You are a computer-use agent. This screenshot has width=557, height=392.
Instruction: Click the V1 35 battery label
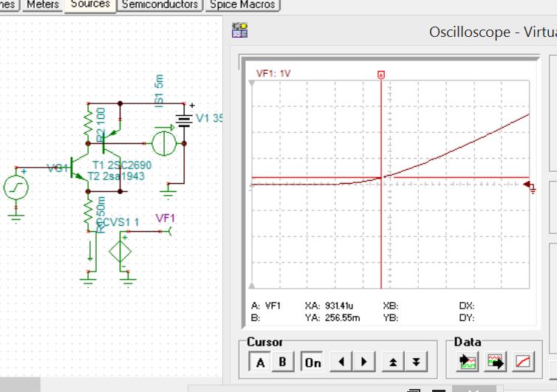tap(209, 118)
